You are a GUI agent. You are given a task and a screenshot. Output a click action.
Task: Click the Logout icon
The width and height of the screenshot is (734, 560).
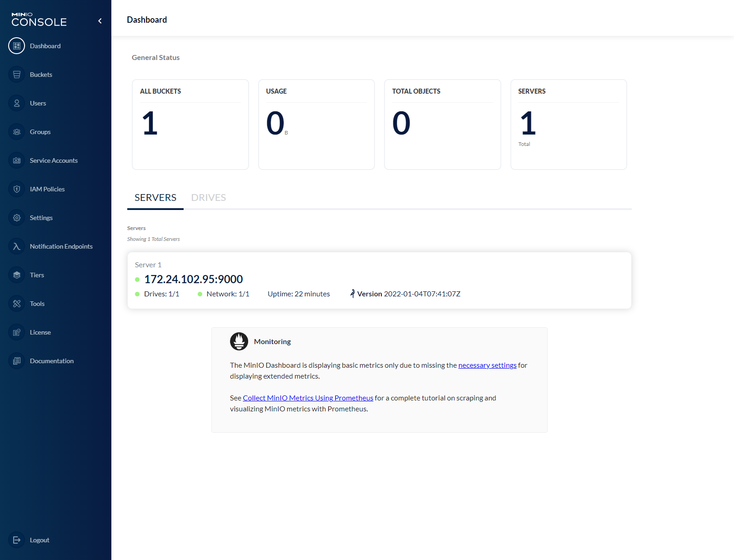tap(17, 540)
